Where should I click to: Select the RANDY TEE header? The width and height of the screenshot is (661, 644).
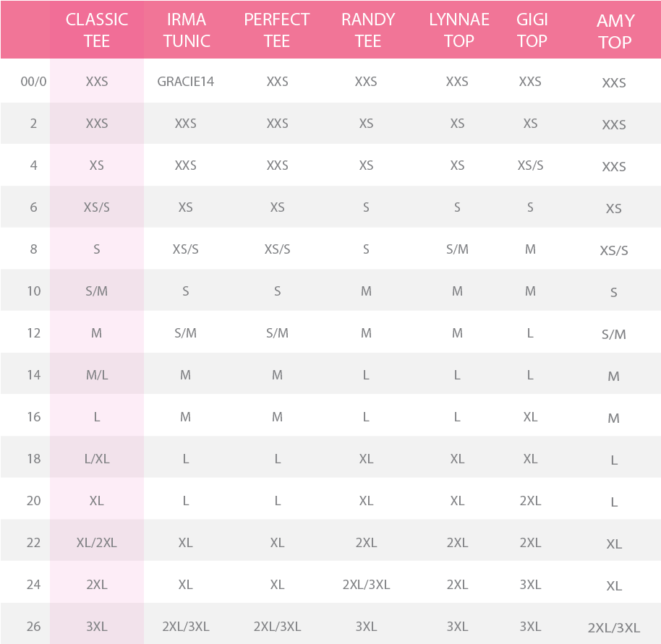(x=367, y=30)
